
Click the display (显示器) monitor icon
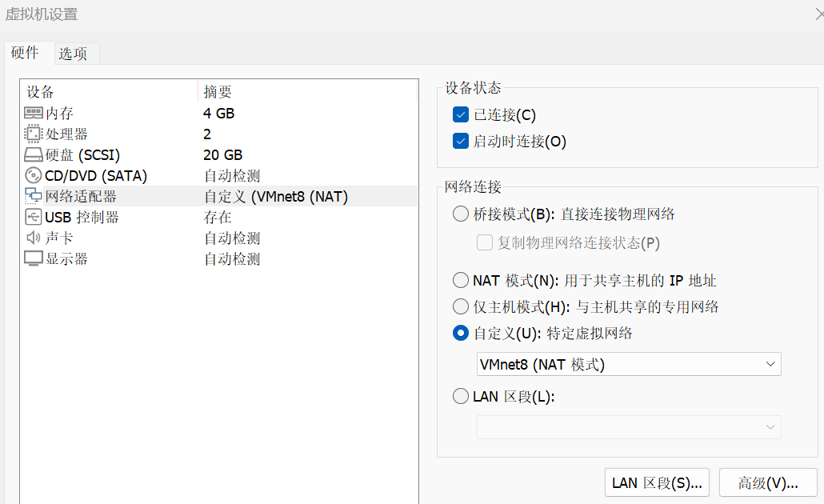tap(34, 259)
